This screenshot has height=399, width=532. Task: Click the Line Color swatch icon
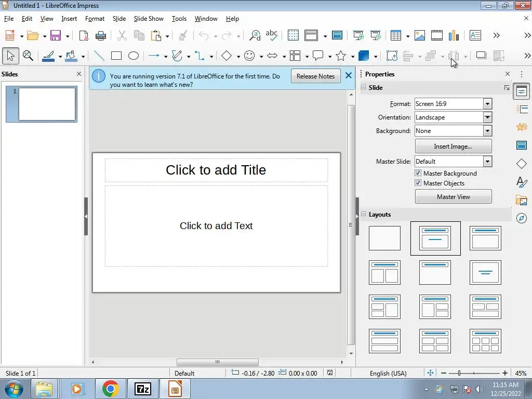pyautogui.click(x=48, y=56)
